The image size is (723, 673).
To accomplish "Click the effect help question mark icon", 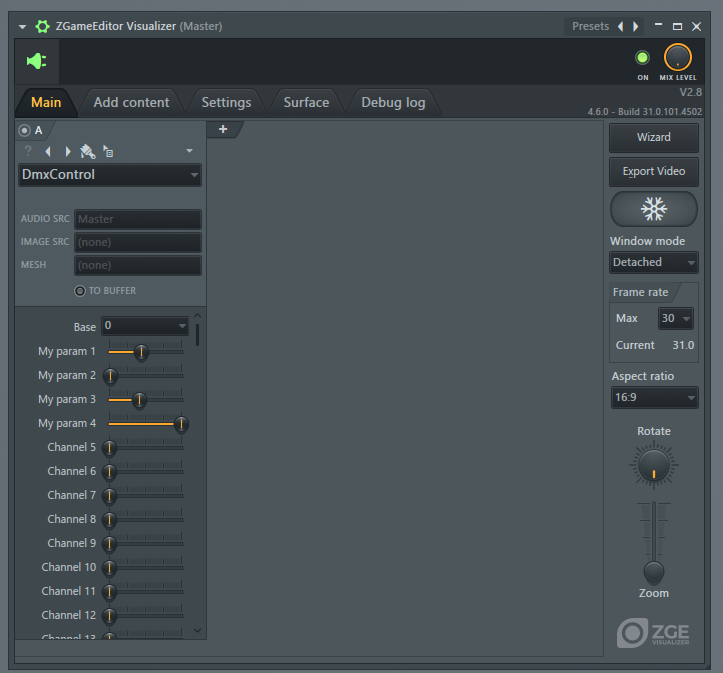I will (28, 151).
